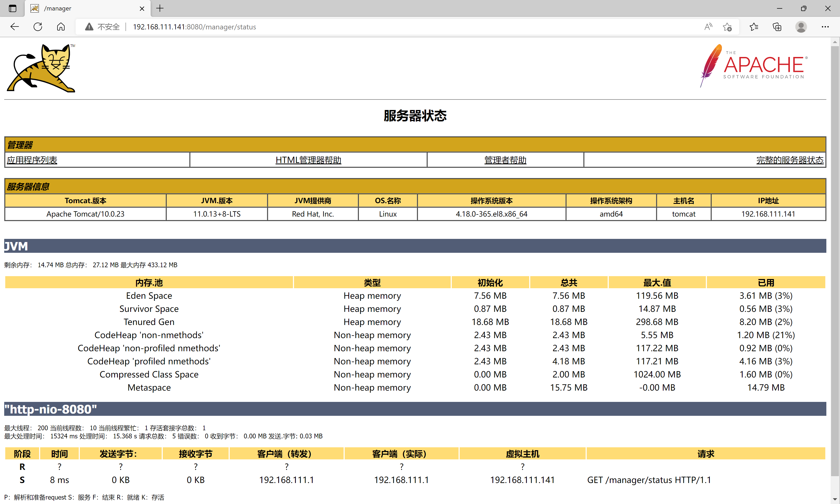
Task: Click the 'Metaspace' row name
Action: coord(149,387)
